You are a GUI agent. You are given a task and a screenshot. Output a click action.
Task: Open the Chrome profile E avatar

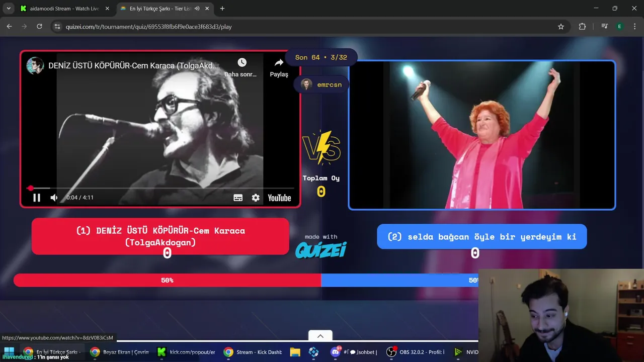pyautogui.click(x=620, y=27)
